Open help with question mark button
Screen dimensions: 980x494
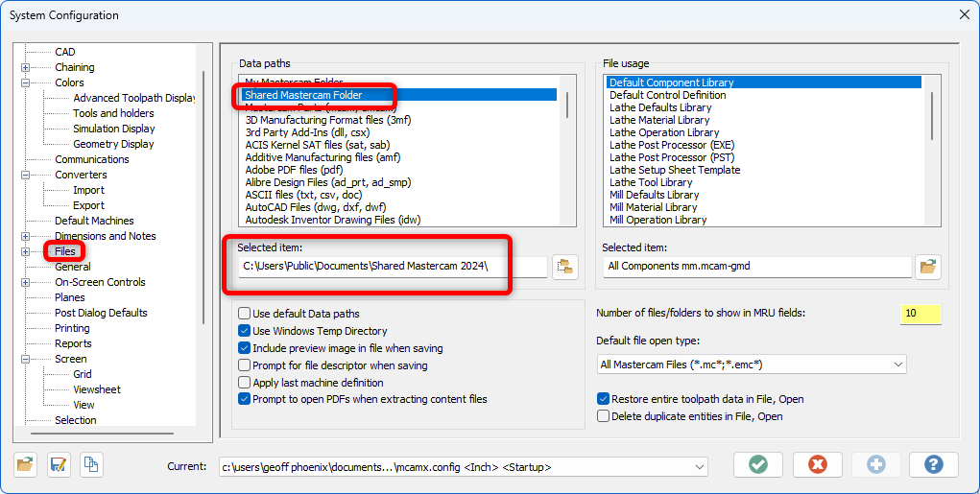pyautogui.click(x=934, y=465)
